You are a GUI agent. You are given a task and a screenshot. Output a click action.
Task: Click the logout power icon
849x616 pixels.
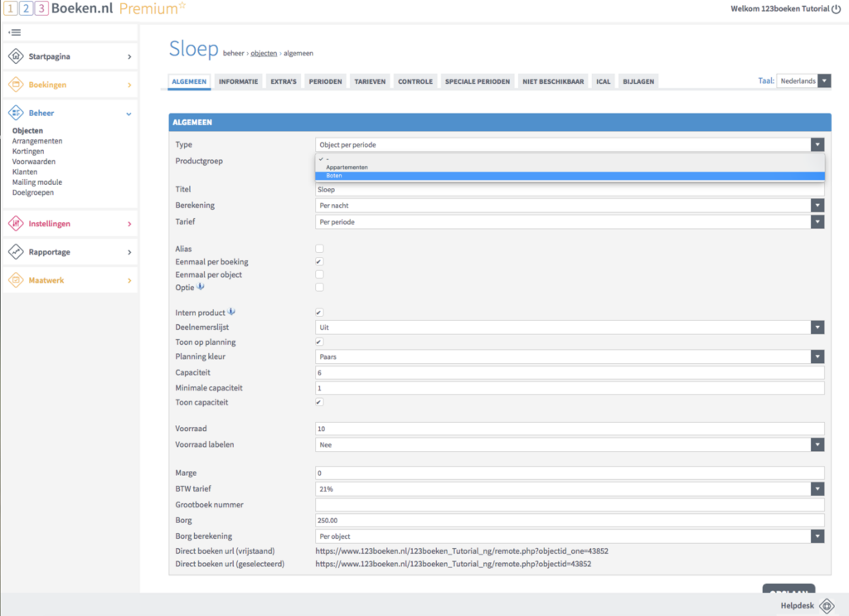pyautogui.click(x=836, y=8)
